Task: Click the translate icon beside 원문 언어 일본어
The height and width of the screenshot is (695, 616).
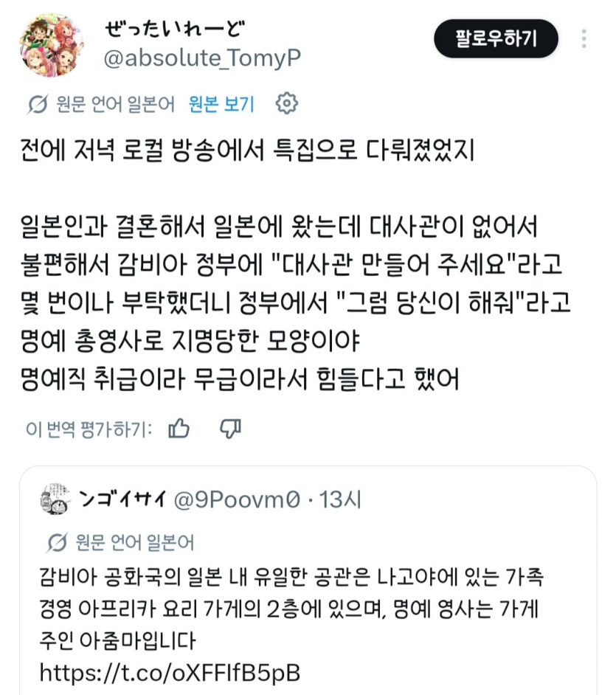Action: click(x=38, y=105)
